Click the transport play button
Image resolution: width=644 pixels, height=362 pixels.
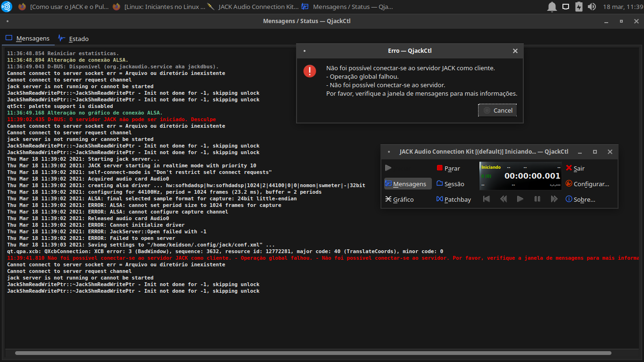tap(520, 199)
